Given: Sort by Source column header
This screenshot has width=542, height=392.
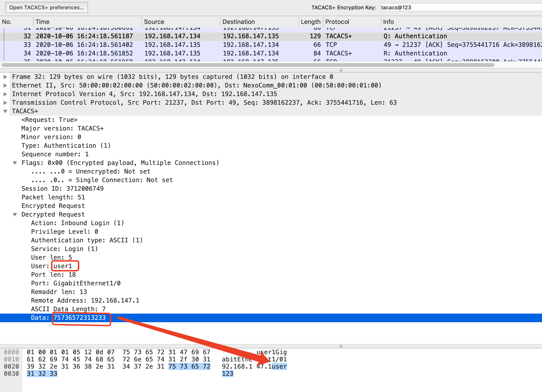Looking at the screenshot, I should coord(181,22).
